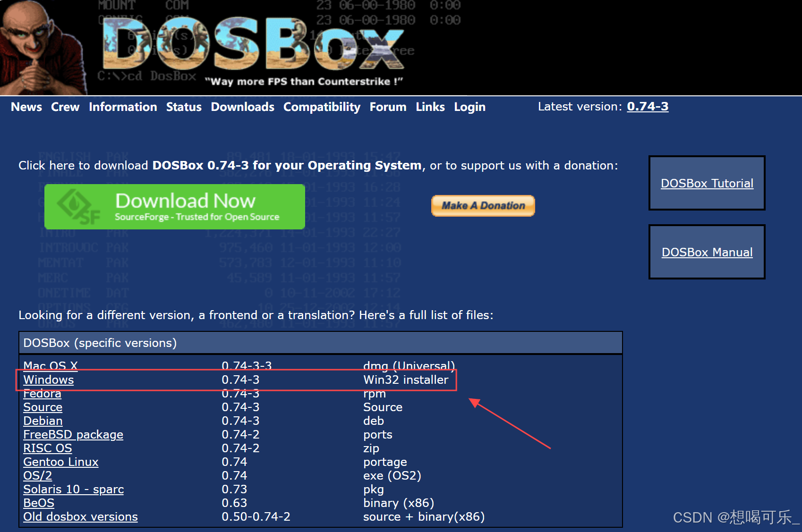This screenshot has width=802, height=532.
Task: Select 'binary (x86)' text in BeOS row
Action: [x=399, y=503]
